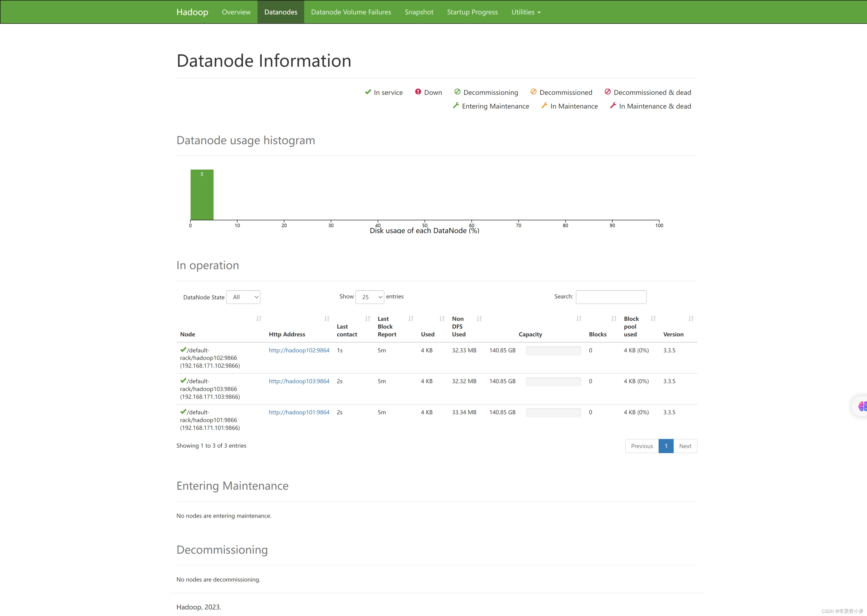Open http://hadoop101:9864 link
The width and height of the screenshot is (867, 616).
click(299, 412)
